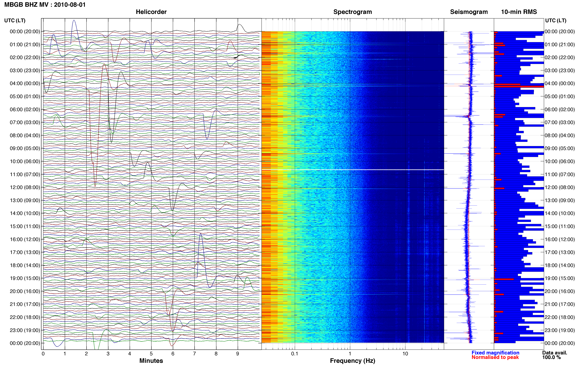Select the 'Helicorder' panel heading
The image size is (588, 368).
pyautogui.click(x=151, y=12)
